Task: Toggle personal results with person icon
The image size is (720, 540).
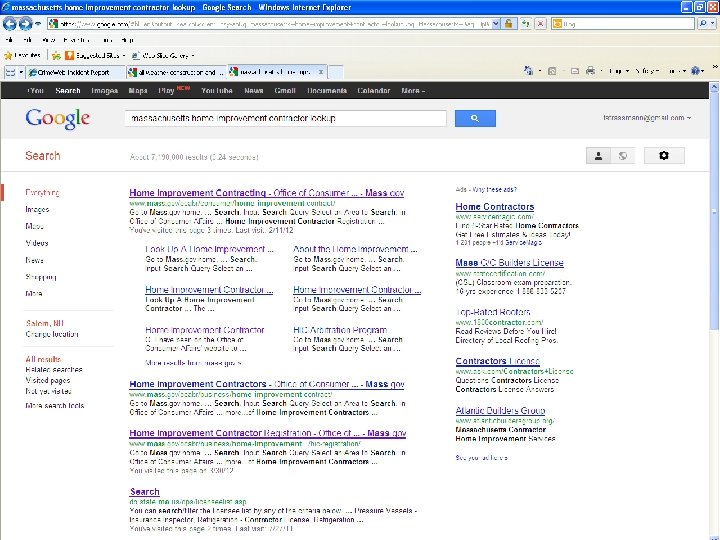Action: (x=598, y=156)
